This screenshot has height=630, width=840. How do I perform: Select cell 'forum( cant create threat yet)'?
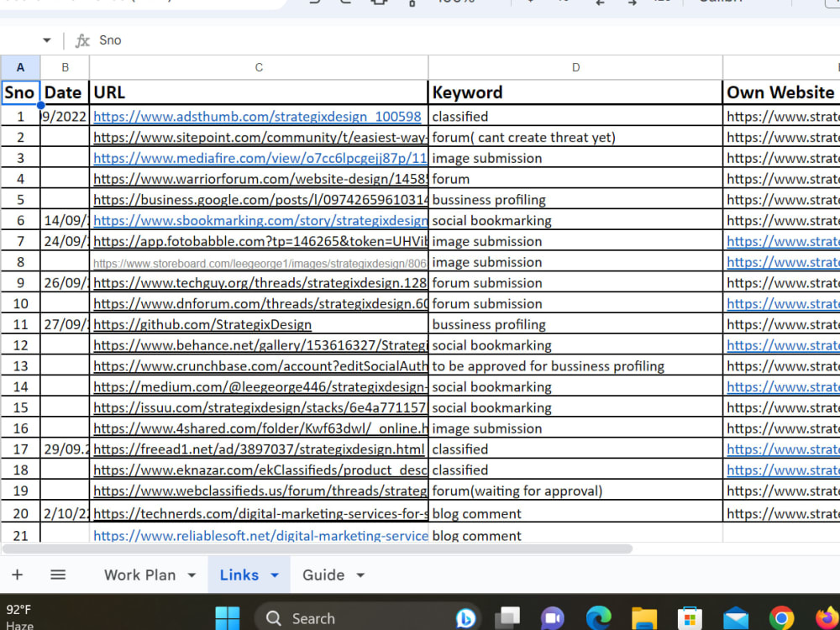point(575,137)
